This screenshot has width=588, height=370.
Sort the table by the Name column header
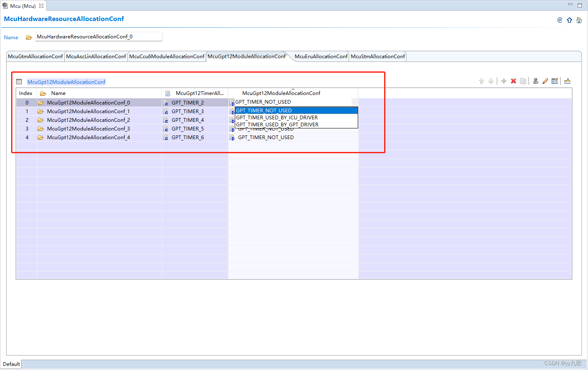coord(99,93)
